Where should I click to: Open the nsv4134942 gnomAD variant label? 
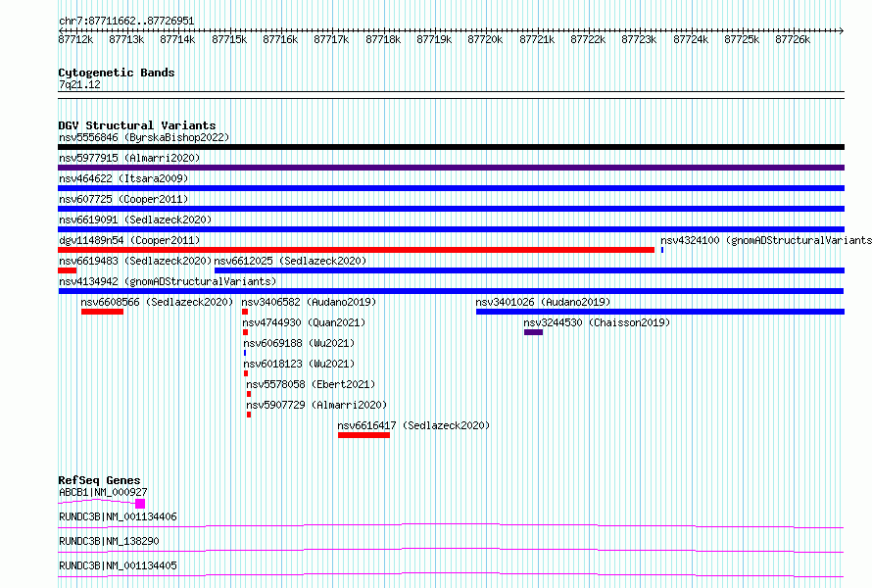168,281
